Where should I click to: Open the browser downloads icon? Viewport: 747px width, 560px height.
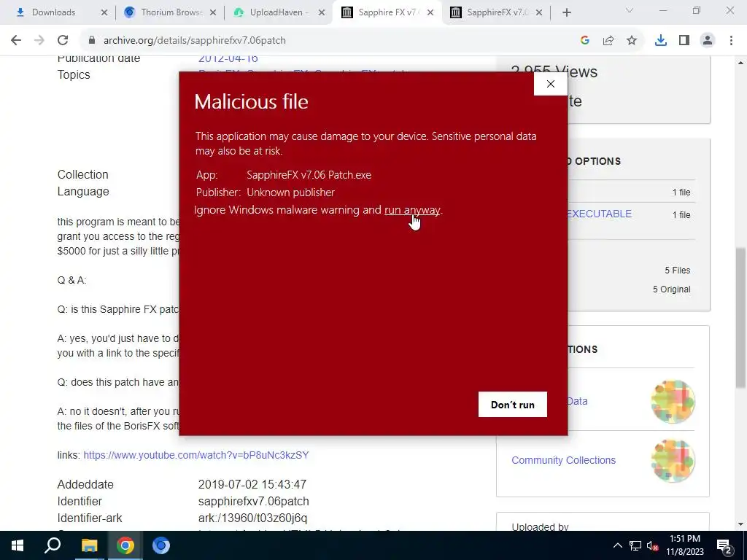click(661, 41)
